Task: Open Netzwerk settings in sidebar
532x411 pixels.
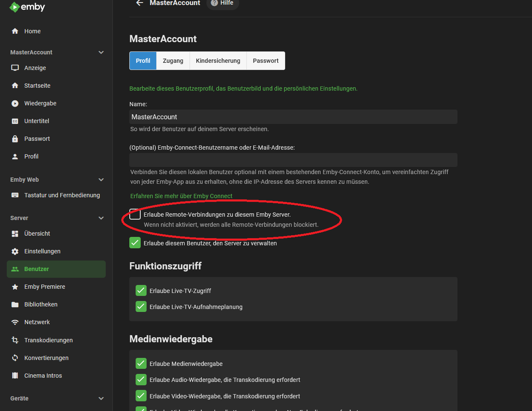Action: pos(56,322)
